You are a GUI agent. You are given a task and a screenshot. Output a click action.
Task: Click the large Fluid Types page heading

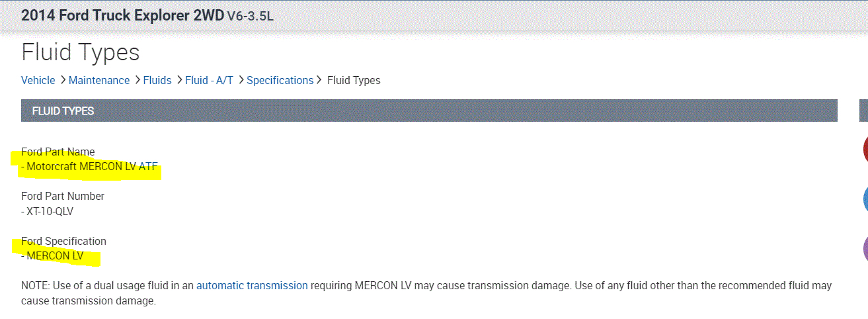(80, 52)
